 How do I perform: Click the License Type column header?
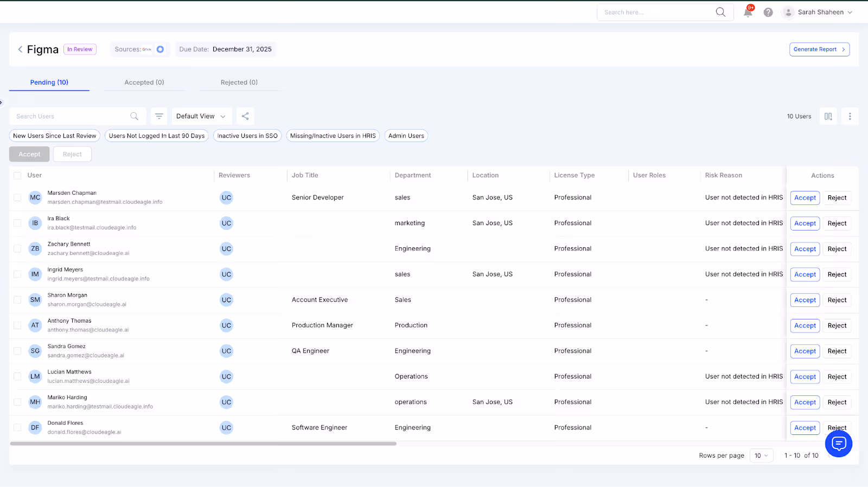click(x=575, y=175)
